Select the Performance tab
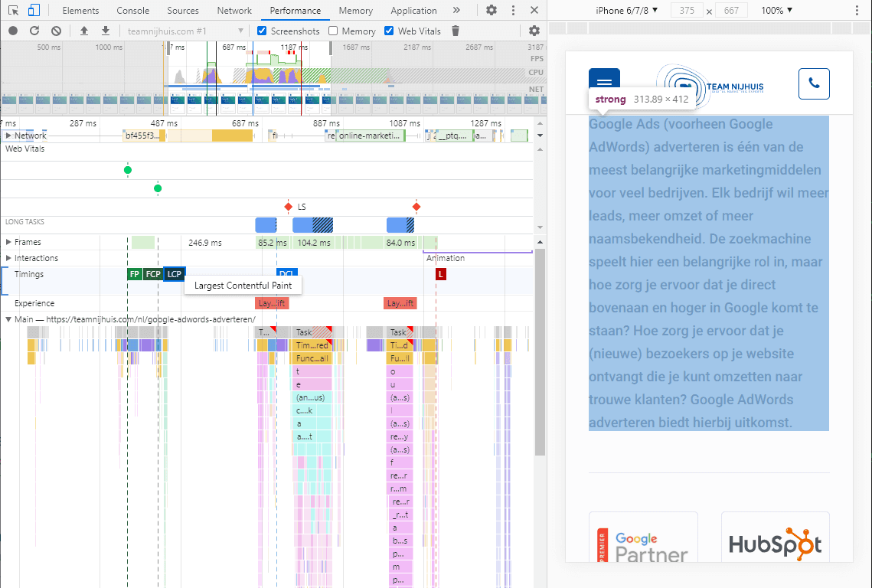 point(296,11)
